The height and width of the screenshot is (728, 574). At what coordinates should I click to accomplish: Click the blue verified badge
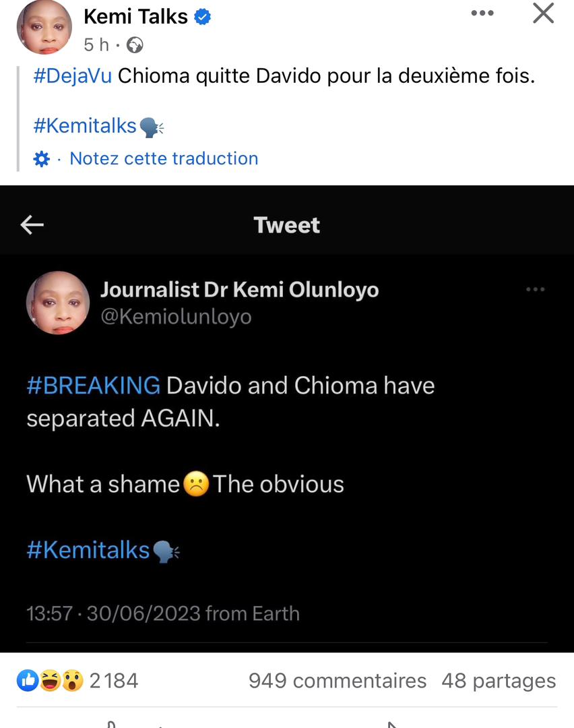point(203,18)
